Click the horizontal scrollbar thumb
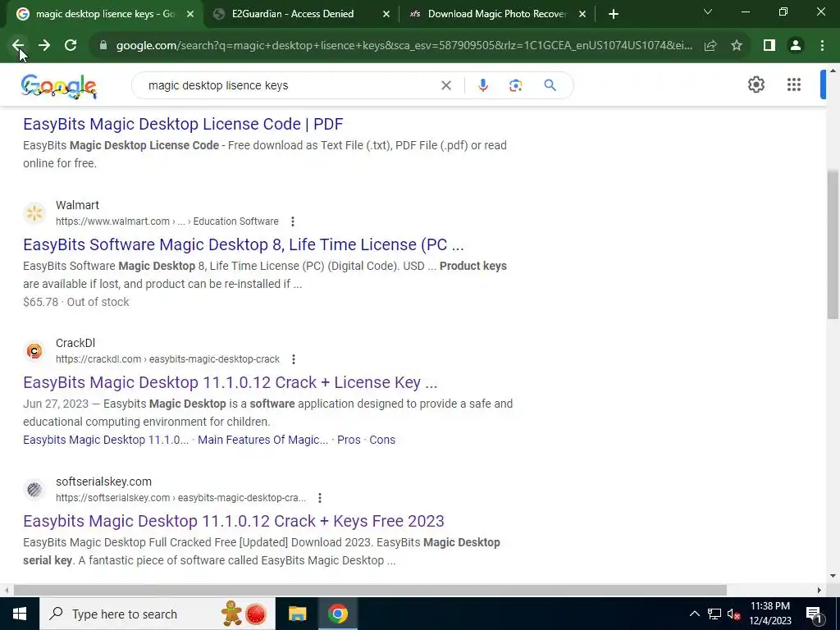This screenshot has width=840, height=630. pos(370,590)
